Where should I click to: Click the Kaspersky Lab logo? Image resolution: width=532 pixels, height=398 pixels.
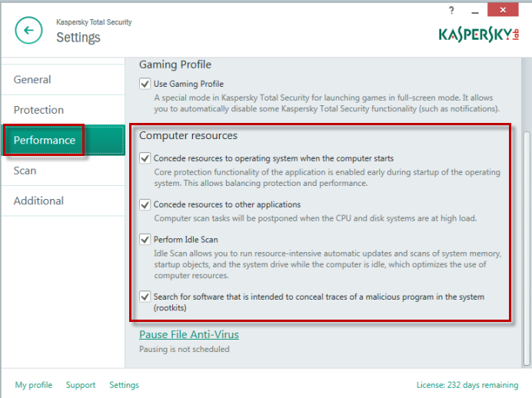point(479,35)
